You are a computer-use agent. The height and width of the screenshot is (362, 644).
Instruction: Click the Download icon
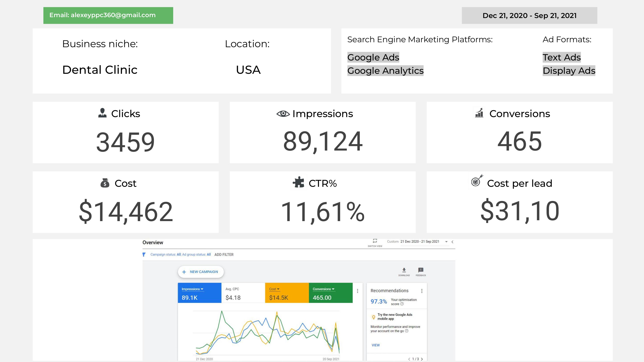pos(404,270)
